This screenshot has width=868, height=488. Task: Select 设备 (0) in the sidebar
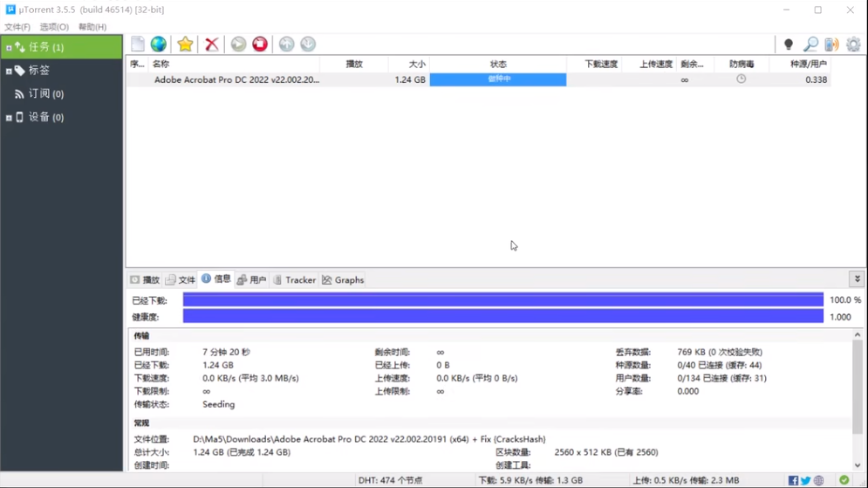click(61, 117)
